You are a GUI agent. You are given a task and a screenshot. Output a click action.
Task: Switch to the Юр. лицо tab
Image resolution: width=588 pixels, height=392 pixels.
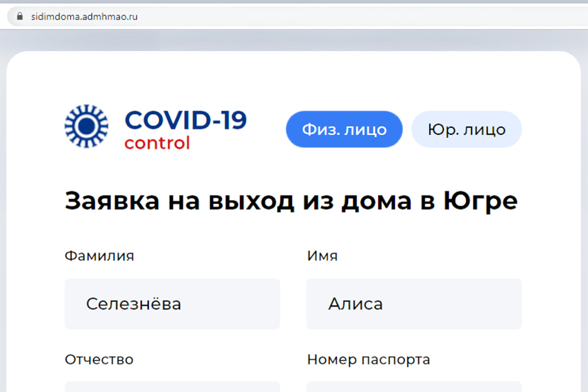tap(466, 129)
